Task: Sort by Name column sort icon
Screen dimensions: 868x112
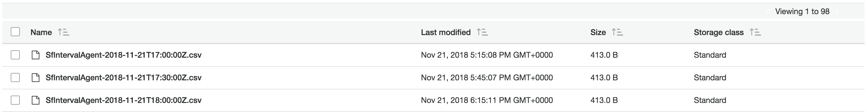Action: 63,33
